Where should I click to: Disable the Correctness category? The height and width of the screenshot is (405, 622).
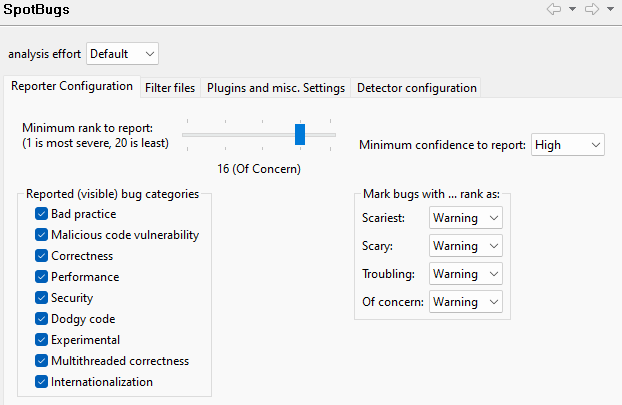pos(41,256)
